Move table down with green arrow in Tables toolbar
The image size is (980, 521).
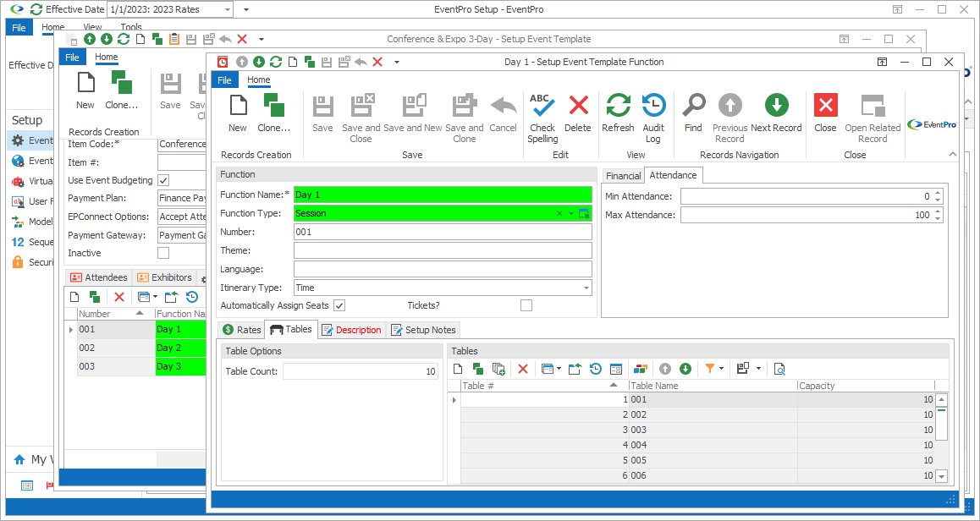click(685, 370)
